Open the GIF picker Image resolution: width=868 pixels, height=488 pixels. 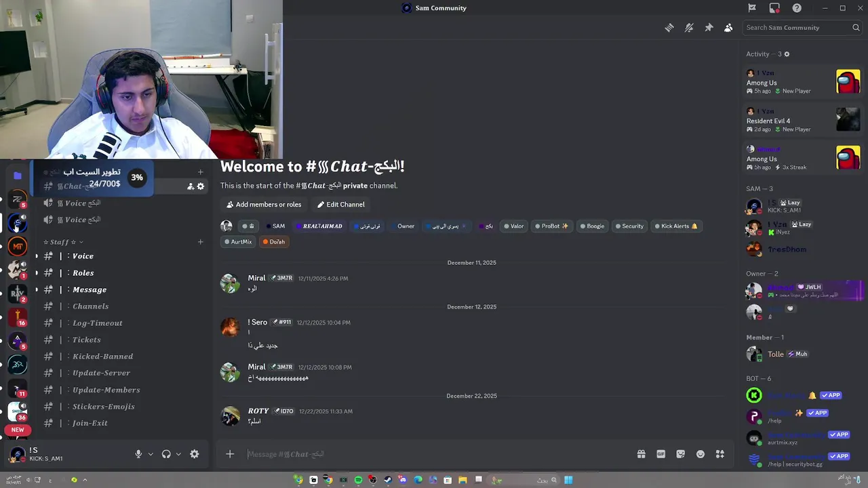coord(660,454)
